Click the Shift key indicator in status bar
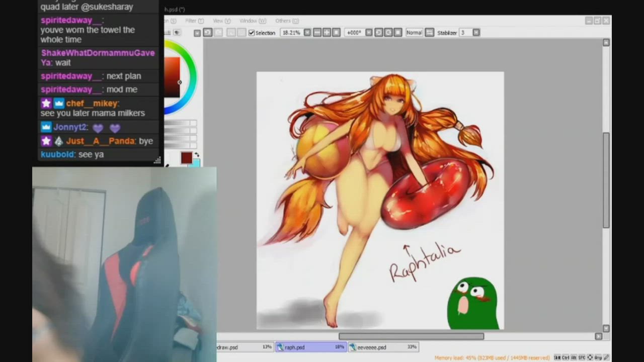The width and height of the screenshot is (644, 362). point(557,357)
